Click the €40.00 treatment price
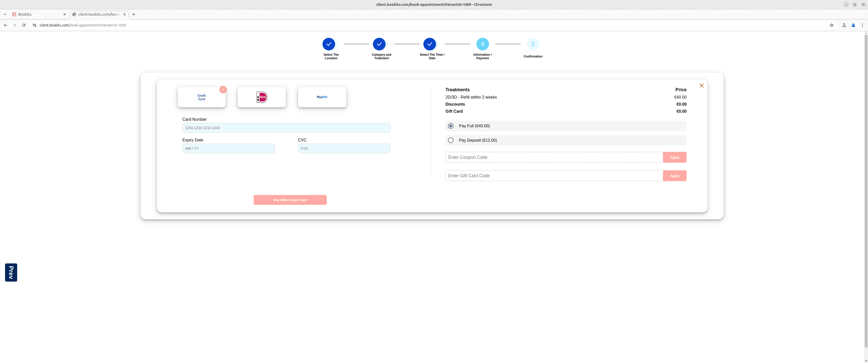The image size is (868, 363). pyautogui.click(x=680, y=97)
